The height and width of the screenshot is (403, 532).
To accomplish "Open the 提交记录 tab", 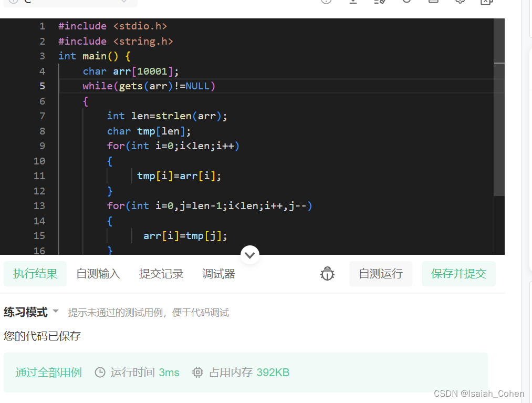I will click(x=161, y=274).
